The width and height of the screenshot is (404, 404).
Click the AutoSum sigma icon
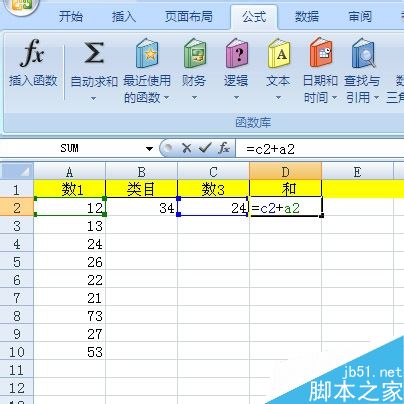pyautogui.click(x=94, y=53)
